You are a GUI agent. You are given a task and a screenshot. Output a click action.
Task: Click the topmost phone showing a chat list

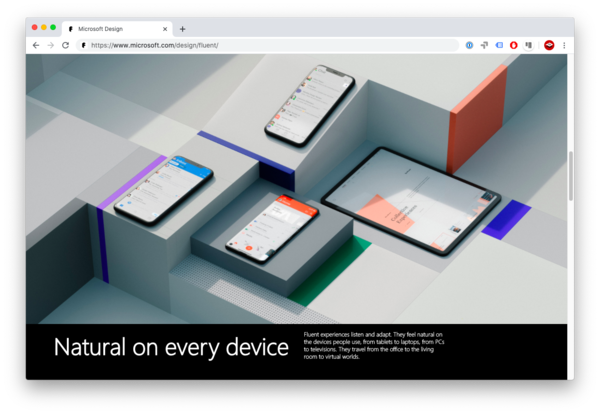coord(310,106)
